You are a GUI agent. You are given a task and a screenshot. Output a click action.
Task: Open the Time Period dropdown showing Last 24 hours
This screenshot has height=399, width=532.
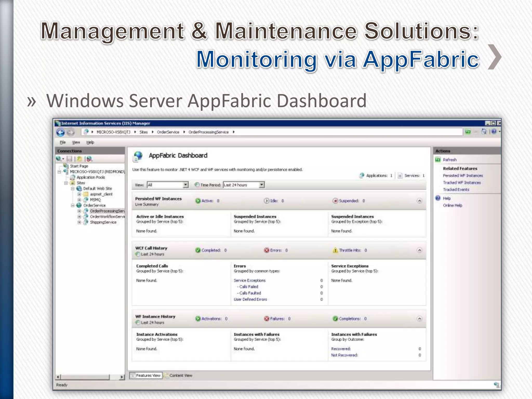[244, 185]
